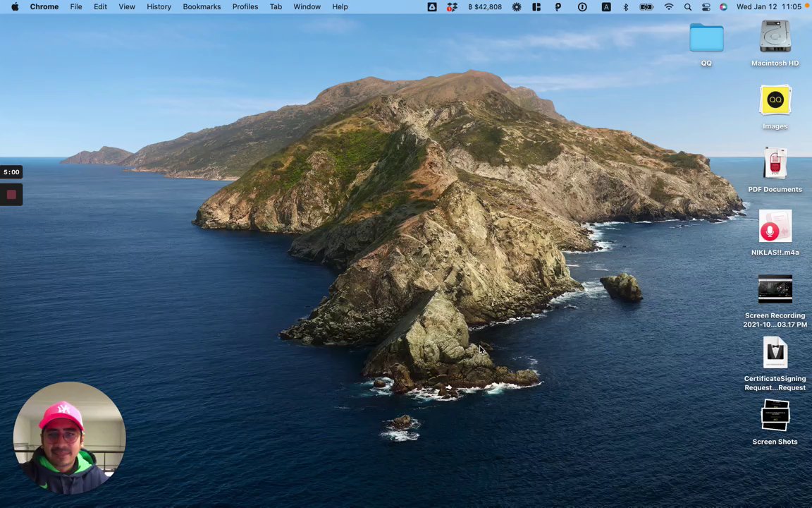Open the Dropbox menu bar icon
812x508 pixels.
[452, 6]
